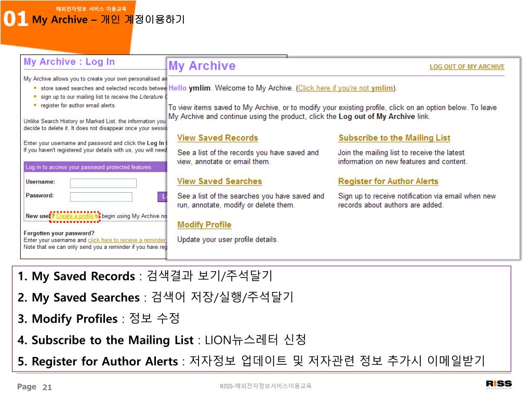The width and height of the screenshot is (532, 399).
Task: Open the Create a profile link
Action: coord(75,216)
